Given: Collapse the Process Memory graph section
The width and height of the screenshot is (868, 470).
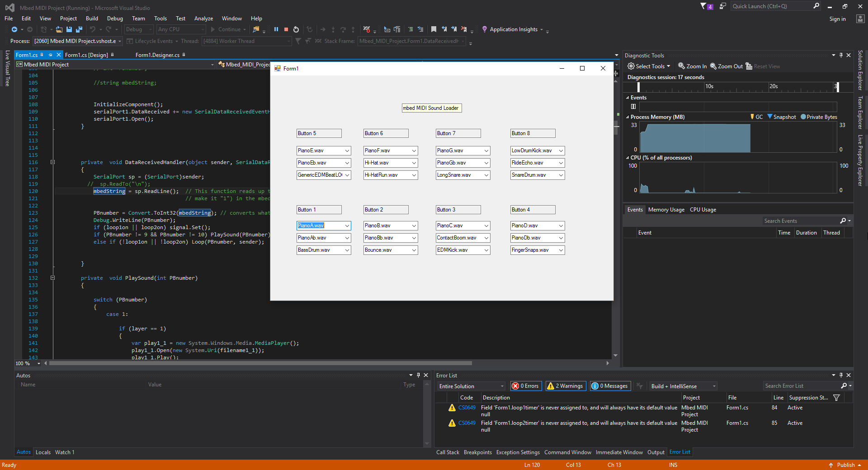Looking at the screenshot, I should click(627, 117).
